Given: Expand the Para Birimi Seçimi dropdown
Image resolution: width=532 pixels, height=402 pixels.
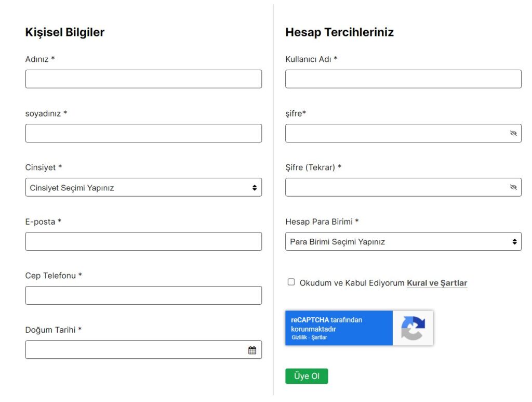Looking at the screenshot, I should tap(403, 241).
